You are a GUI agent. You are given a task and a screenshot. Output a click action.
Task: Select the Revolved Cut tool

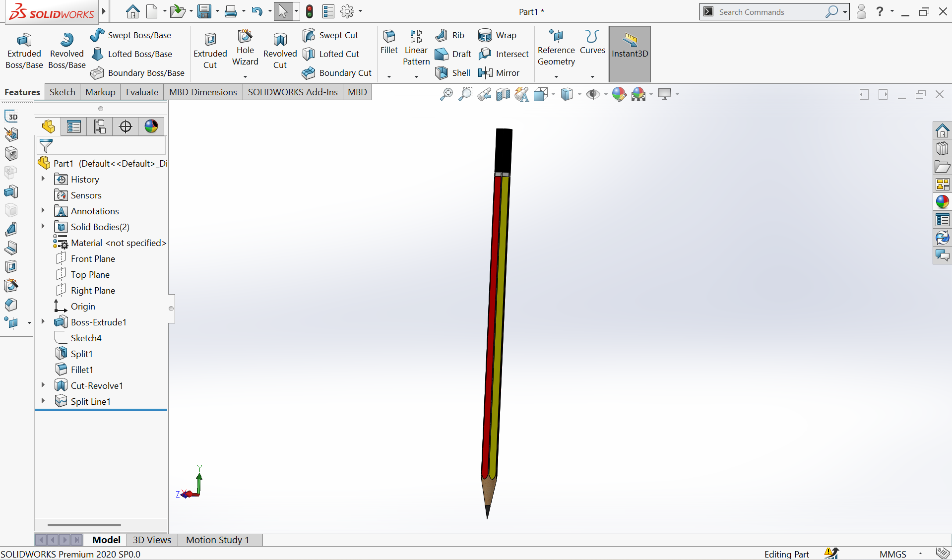point(280,51)
